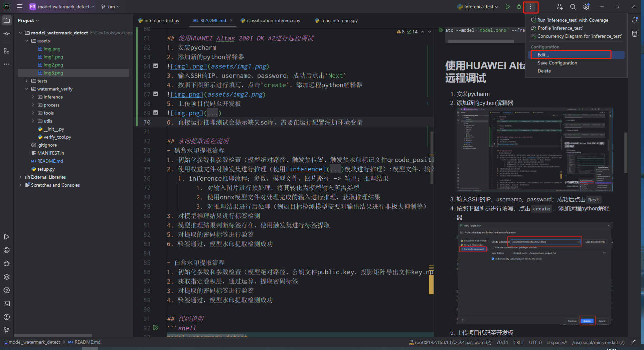This screenshot has width=644, height=350.
Task: Open Concurrency Diagram for 'inference_test'
Action: click(577, 36)
